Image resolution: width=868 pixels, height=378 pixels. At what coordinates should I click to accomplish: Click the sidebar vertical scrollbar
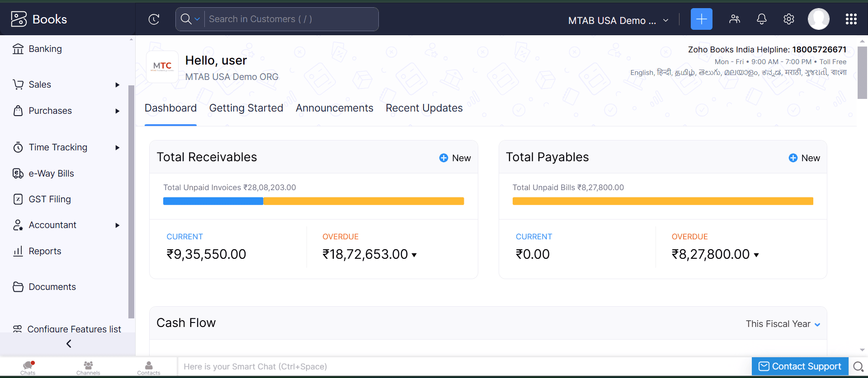(x=132, y=201)
